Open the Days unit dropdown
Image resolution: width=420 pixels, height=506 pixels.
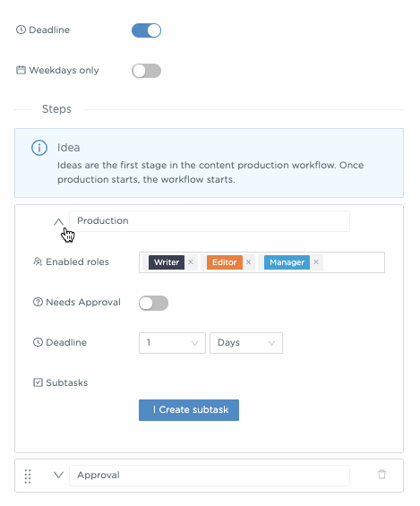[246, 343]
